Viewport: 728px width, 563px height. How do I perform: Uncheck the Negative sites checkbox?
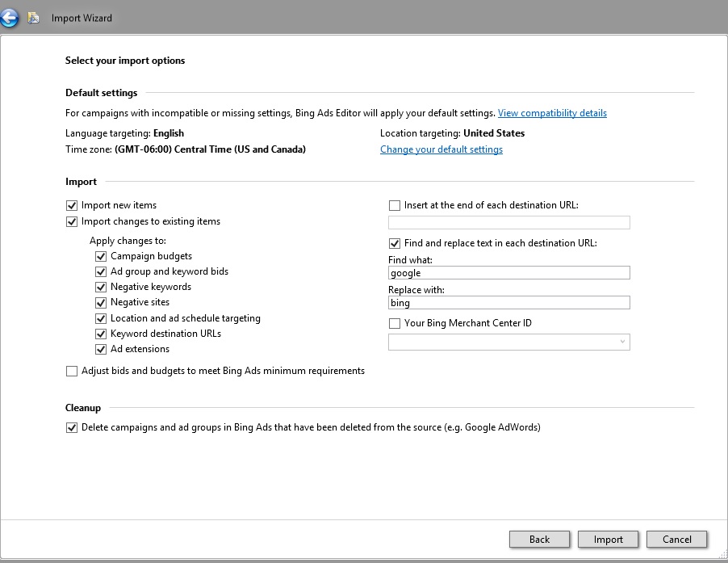click(101, 303)
